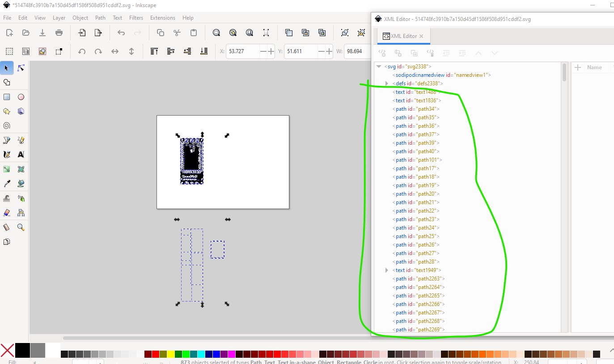Image resolution: width=614 pixels, height=364 pixels.
Task: Open the Layer menu
Action: [x=59, y=18]
